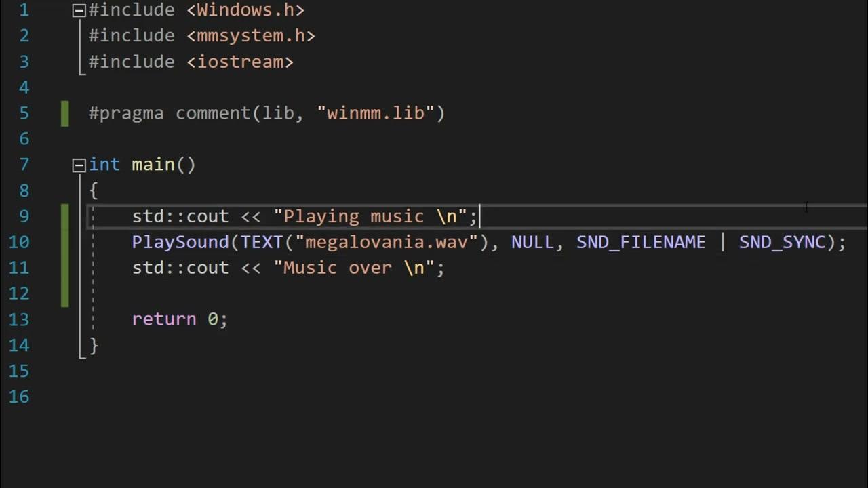This screenshot has height=488, width=868.
Task: Click the "Music over \n" string
Action: (x=354, y=268)
